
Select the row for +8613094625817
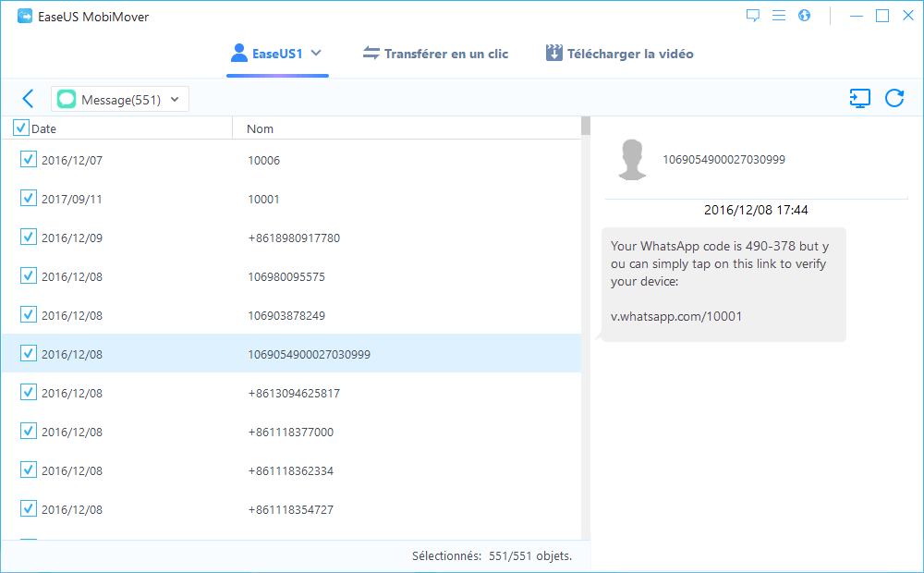[294, 393]
